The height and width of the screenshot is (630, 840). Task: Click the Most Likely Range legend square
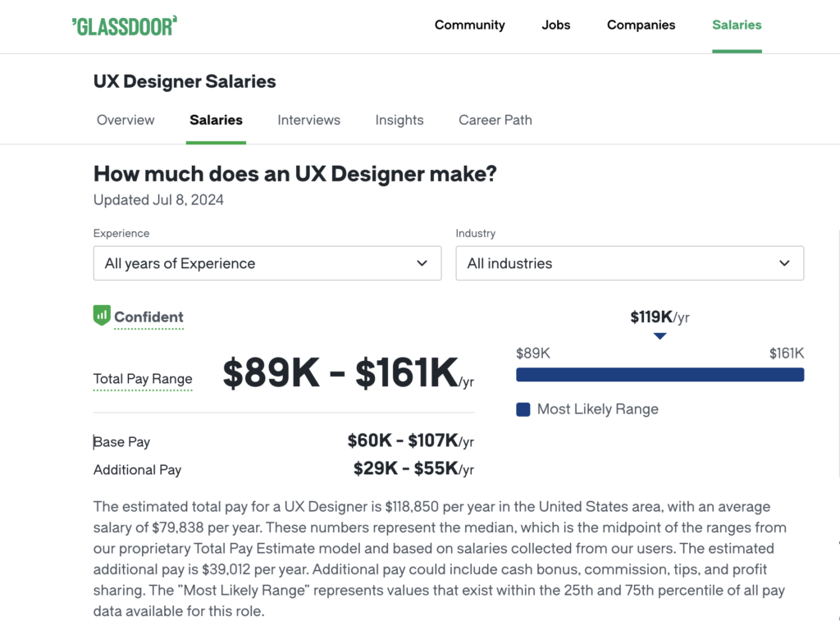[x=523, y=409]
